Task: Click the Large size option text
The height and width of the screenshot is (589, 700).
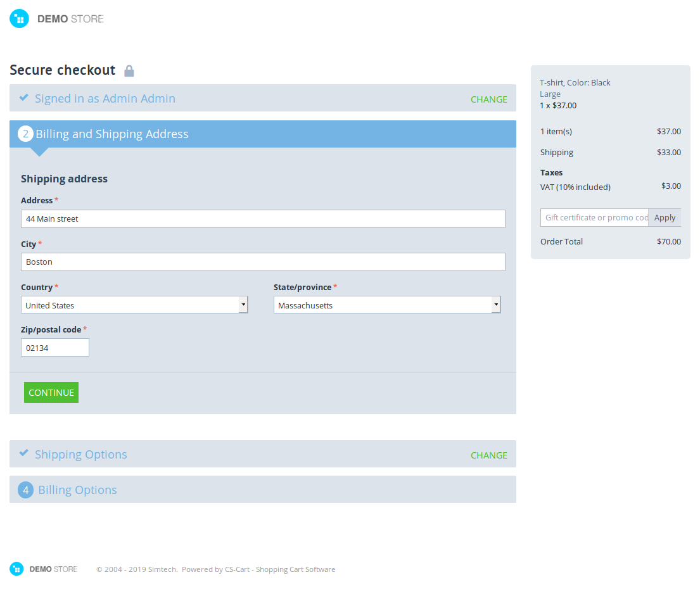Action: click(550, 94)
